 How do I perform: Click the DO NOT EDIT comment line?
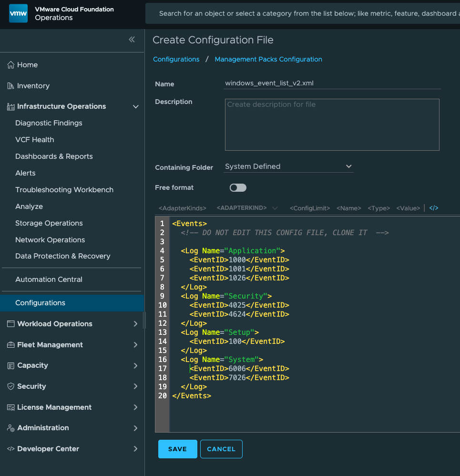(285, 233)
